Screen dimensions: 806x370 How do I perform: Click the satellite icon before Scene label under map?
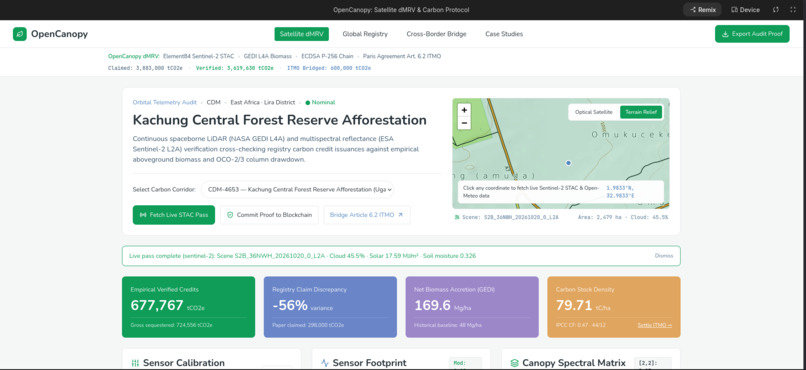point(456,217)
